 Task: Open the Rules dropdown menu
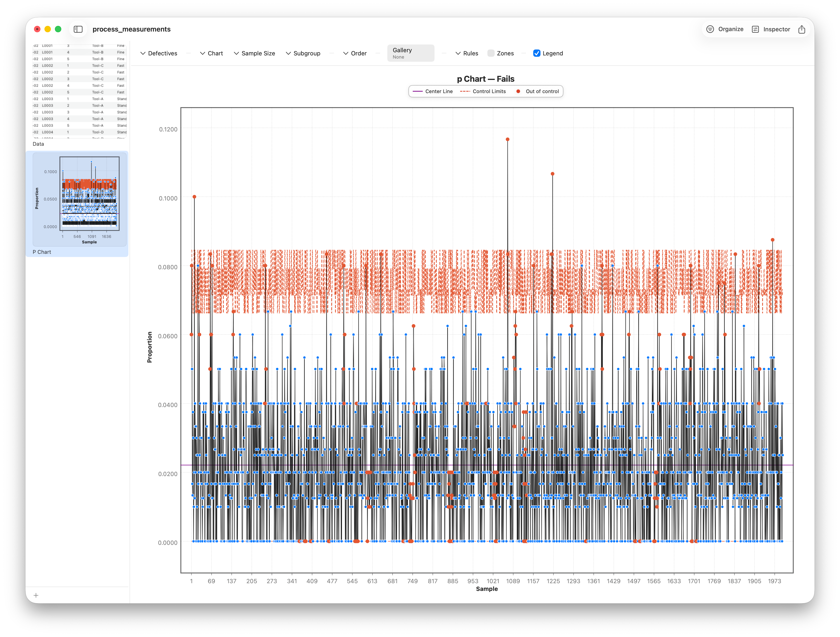tap(467, 53)
